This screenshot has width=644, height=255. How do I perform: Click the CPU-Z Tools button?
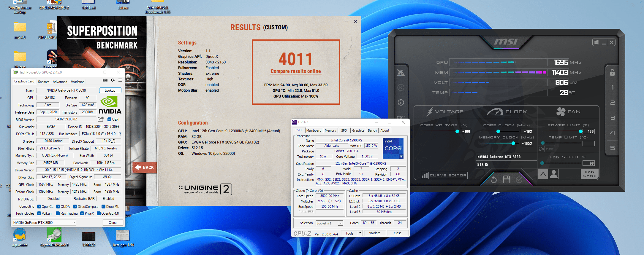tap(349, 233)
